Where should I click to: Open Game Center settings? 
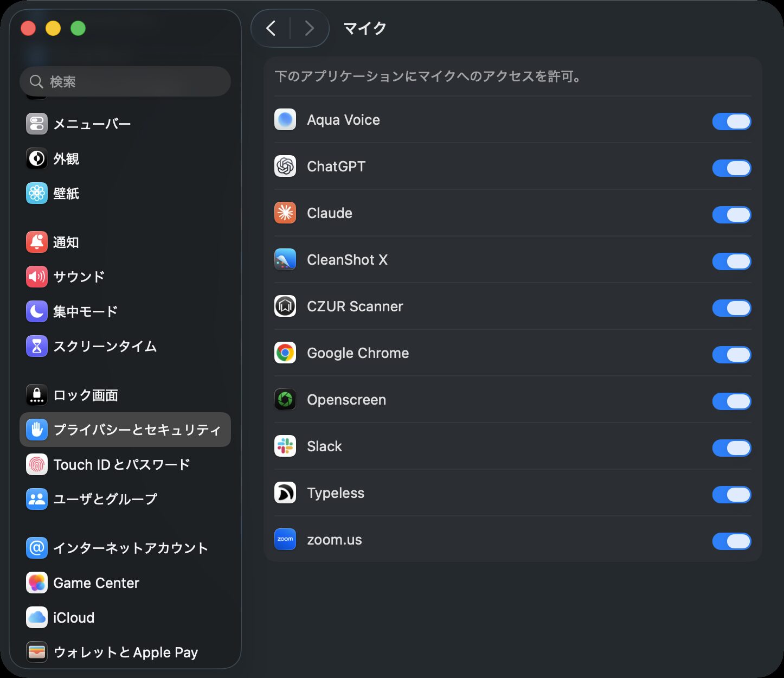coord(125,583)
